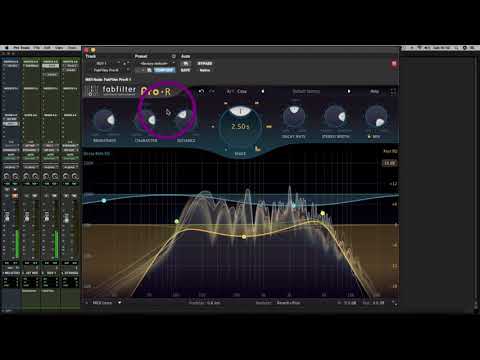Open the Default Setting preset menu
This screenshot has height=360, width=480.
(306, 91)
